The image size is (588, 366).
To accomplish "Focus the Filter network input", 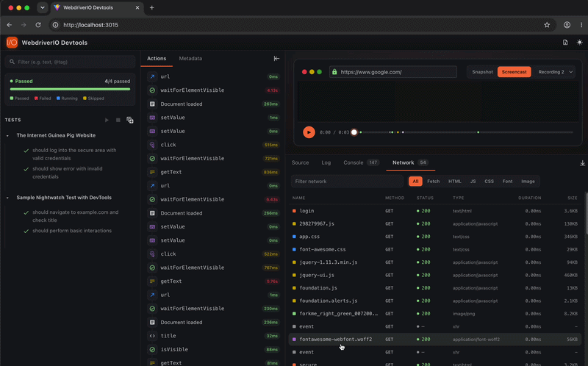I will coord(347,181).
